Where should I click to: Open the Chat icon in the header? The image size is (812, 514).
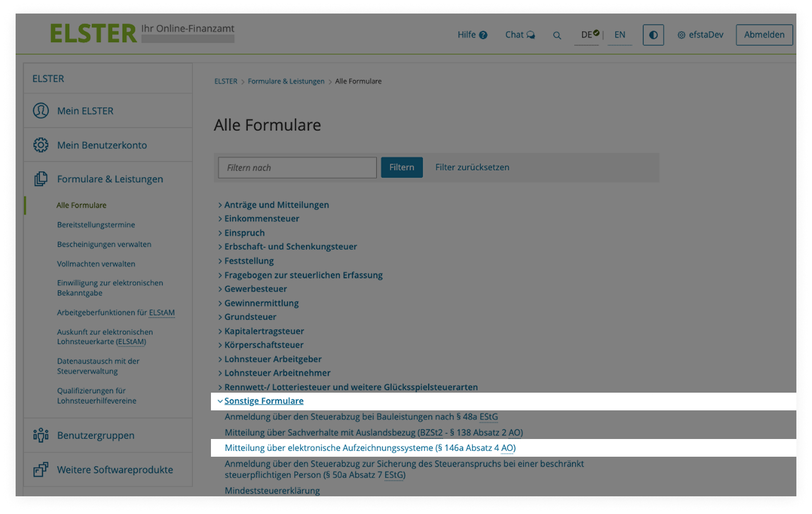pos(531,34)
